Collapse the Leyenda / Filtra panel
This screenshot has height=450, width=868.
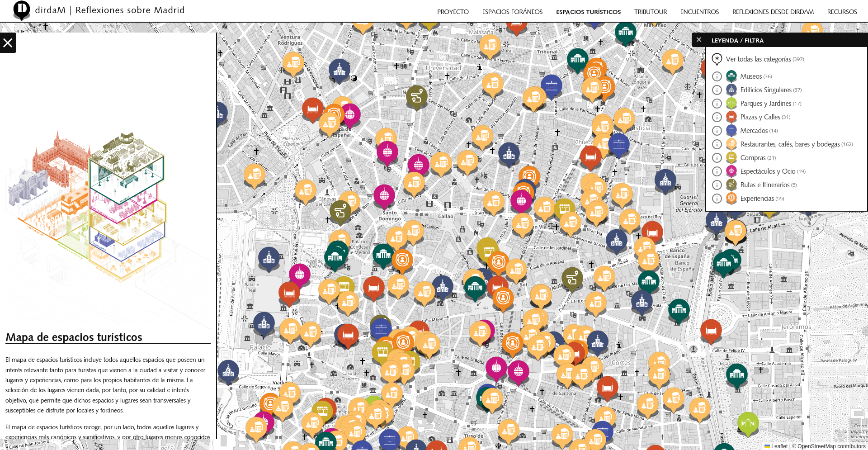pyautogui.click(x=699, y=40)
